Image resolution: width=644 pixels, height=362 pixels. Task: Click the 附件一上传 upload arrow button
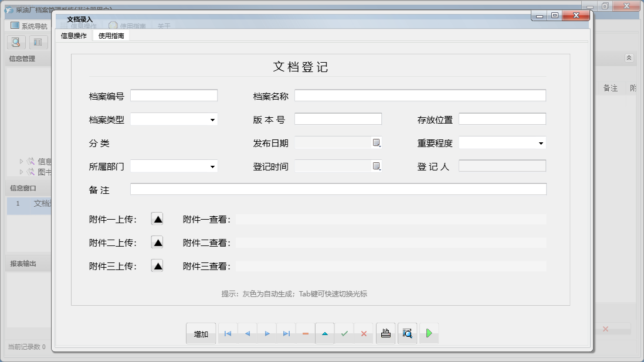pyautogui.click(x=157, y=218)
